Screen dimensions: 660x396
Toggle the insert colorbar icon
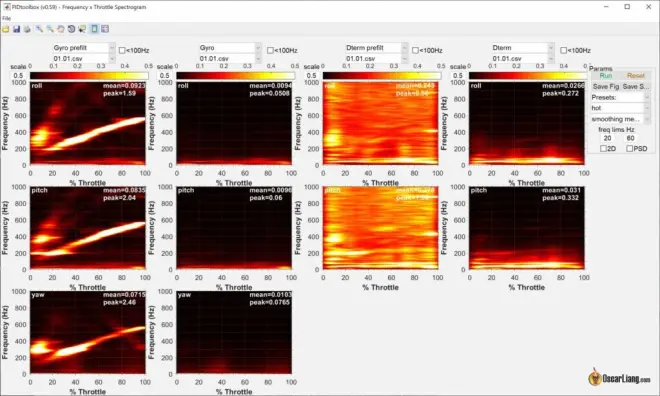pos(94,29)
